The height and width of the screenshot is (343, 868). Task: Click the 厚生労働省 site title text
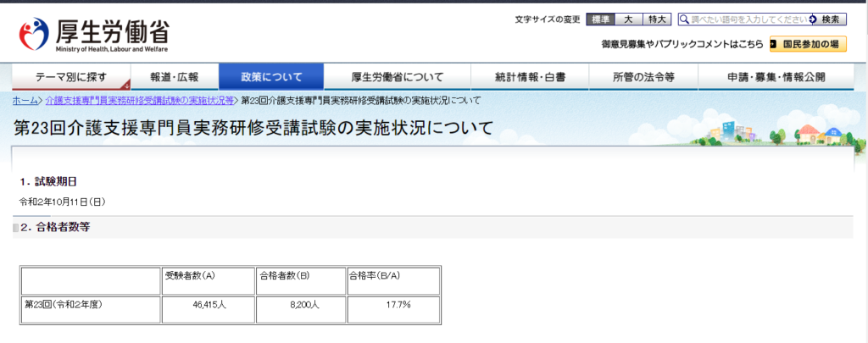(112, 32)
